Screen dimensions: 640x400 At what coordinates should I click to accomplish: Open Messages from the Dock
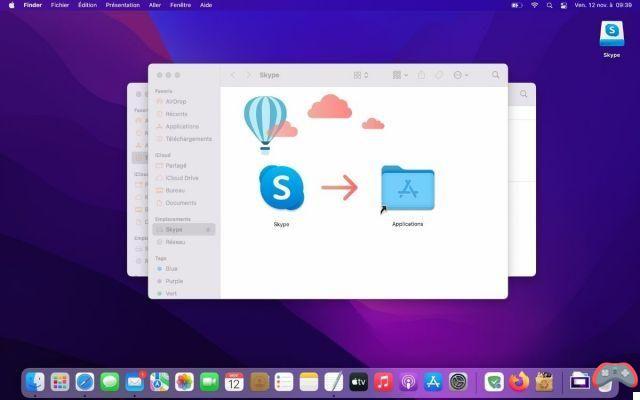(x=110, y=382)
